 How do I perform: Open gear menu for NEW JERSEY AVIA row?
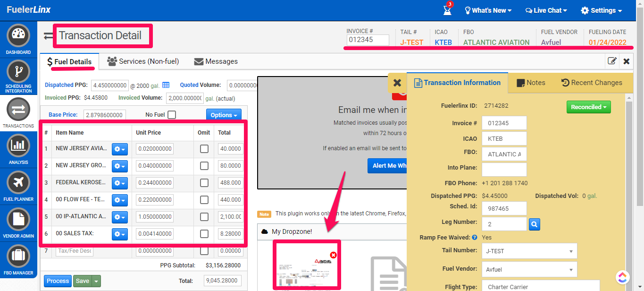click(x=119, y=149)
